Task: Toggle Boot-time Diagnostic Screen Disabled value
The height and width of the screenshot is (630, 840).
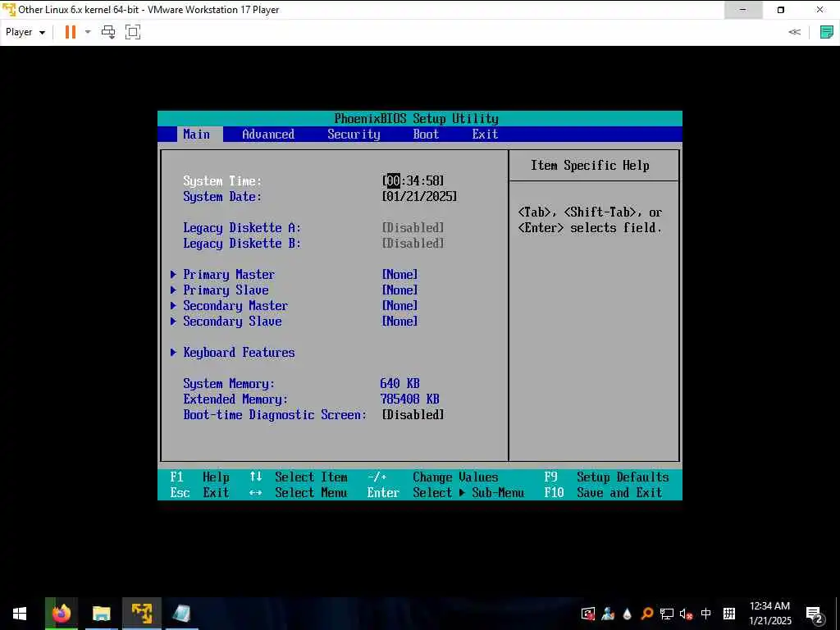Action: (x=413, y=414)
